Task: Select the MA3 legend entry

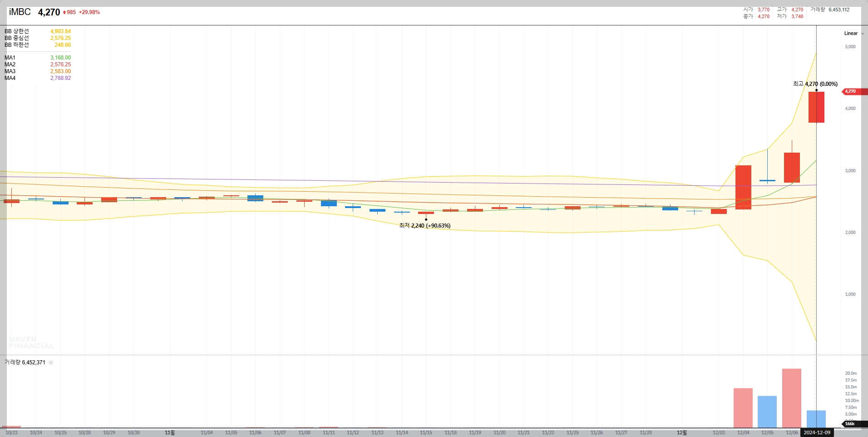Action: coord(10,71)
